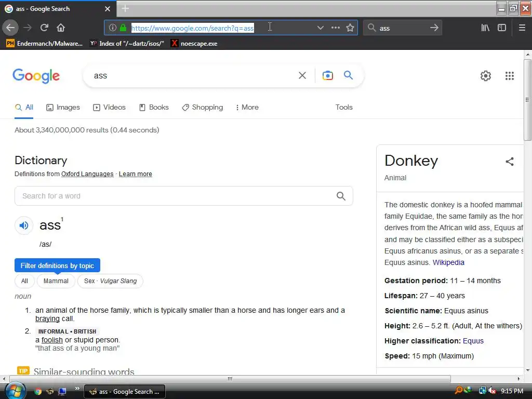Click the Firefox search box magnifier icon
This screenshot has width=532, height=399.
click(x=371, y=28)
